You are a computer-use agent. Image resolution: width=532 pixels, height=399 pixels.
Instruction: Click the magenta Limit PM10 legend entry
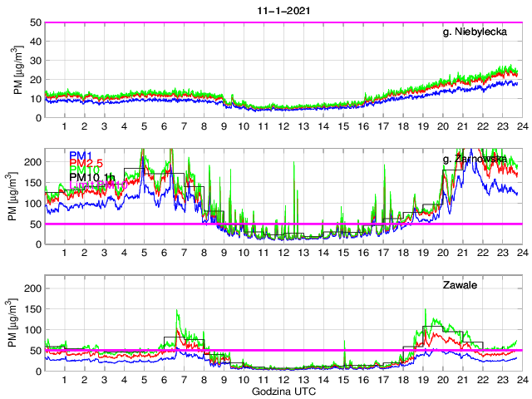93,185
